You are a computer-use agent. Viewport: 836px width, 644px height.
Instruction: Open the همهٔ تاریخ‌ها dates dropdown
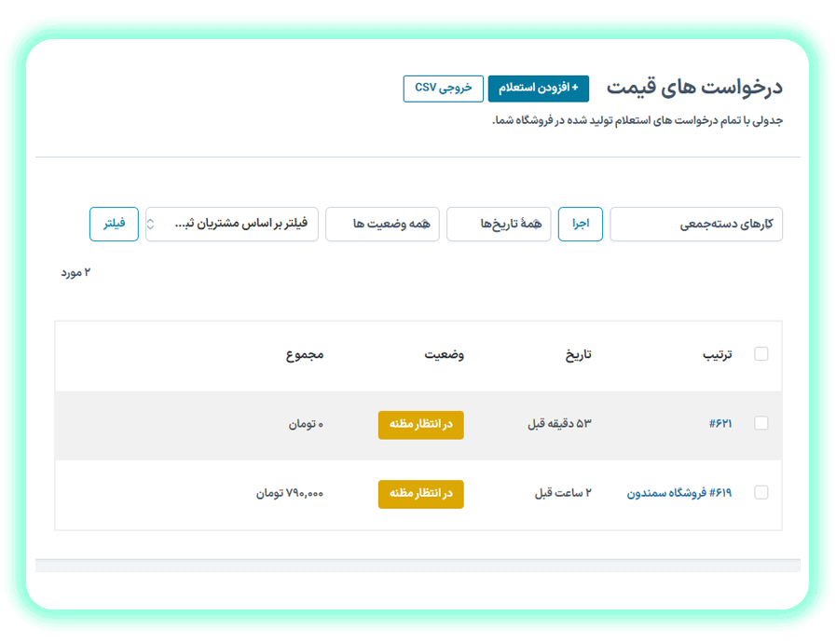pos(499,224)
